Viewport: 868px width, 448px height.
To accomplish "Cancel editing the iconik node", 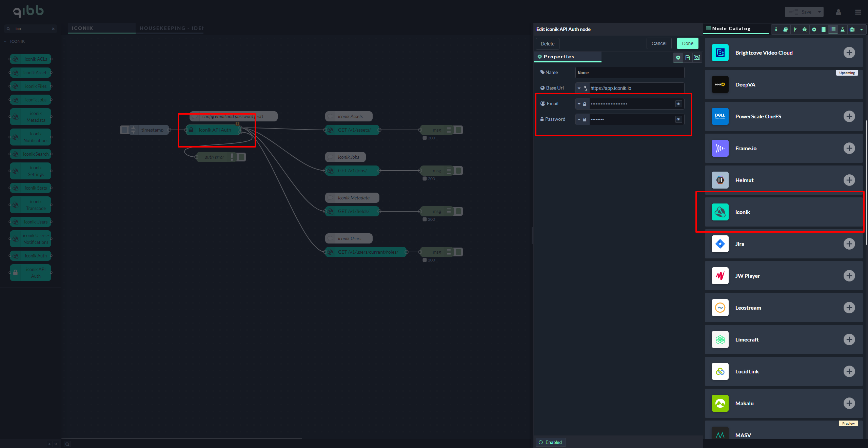I will coord(658,43).
